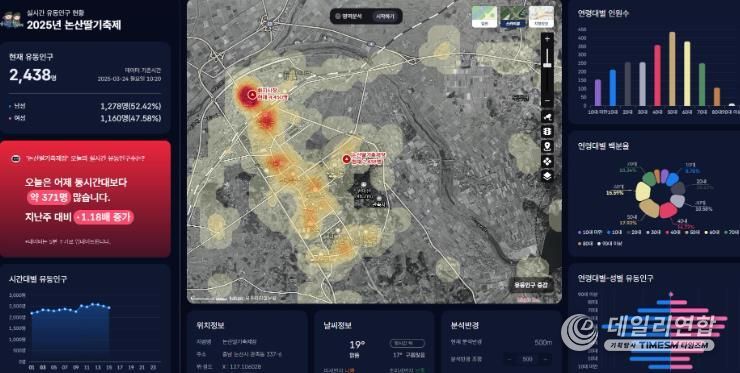Zoom in with the map plus icon

pyautogui.click(x=547, y=38)
